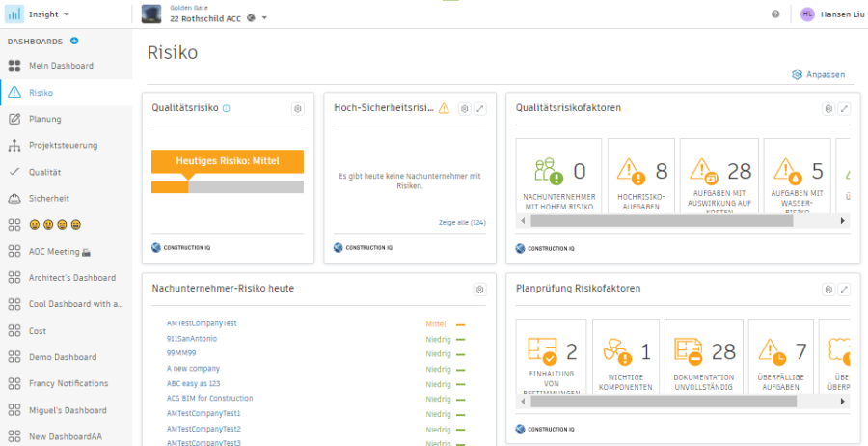Expand the Hoch-Sicherheitsrisiko card to fullscreen
Viewport: 868px width, 446px height.
pyautogui.click(x=480, y=108)
